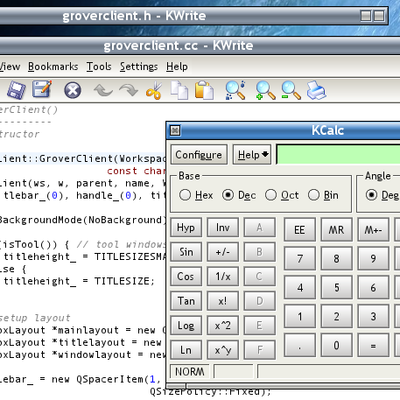This screenshot has width=400, height=400.
Task: Click the Print icon in KWrite toolbar
Action: tap(316, 90)
